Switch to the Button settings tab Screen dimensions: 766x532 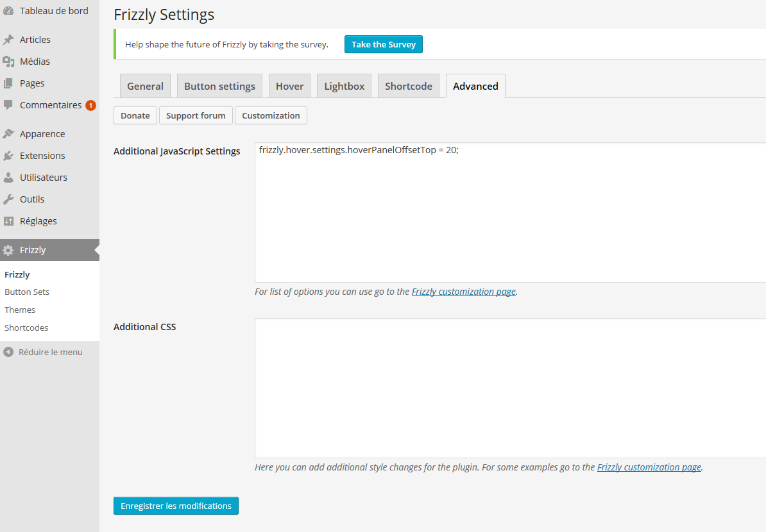[219, 86]
